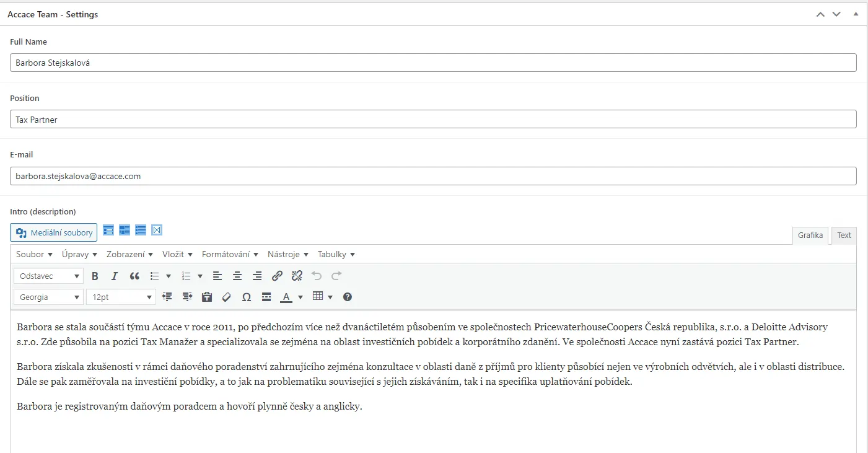Click the paste as text clipboard icon
This screenshot has height=453, width=868.
tap(207, 297)
